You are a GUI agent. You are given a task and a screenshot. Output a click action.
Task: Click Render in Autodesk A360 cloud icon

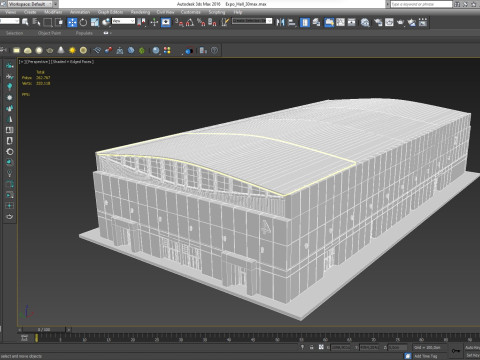412,22
